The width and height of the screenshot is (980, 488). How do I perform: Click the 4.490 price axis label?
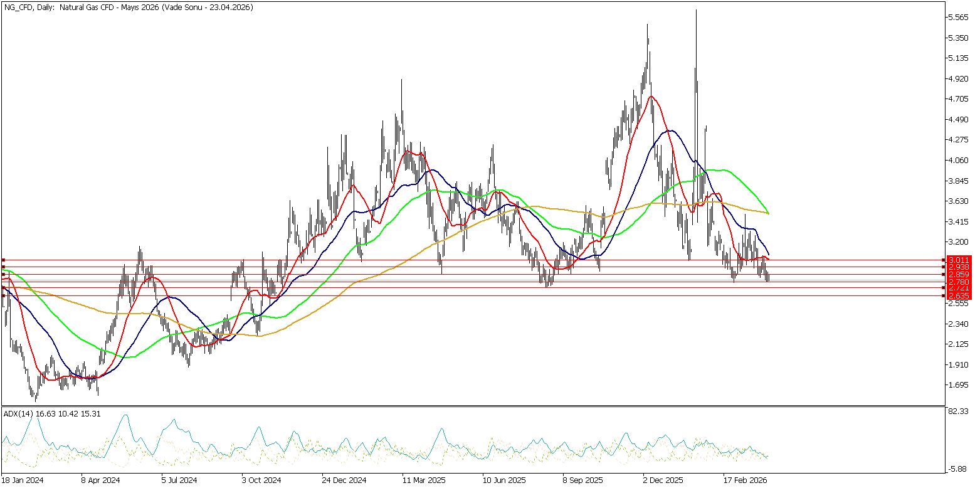point(959,119)
